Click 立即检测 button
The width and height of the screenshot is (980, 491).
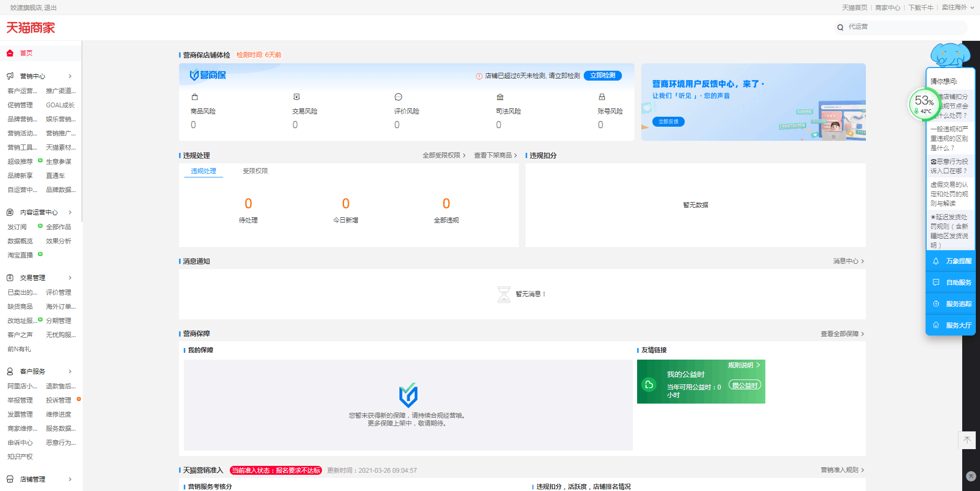[x=603, y=75]
